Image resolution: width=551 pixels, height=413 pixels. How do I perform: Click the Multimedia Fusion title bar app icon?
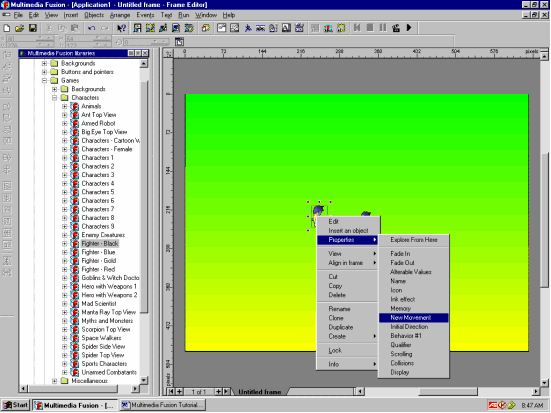tap(5, 5)
